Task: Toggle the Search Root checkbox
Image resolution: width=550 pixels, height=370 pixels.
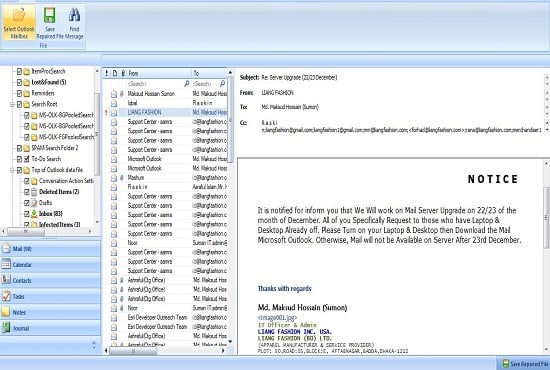Action: point(19,104)
